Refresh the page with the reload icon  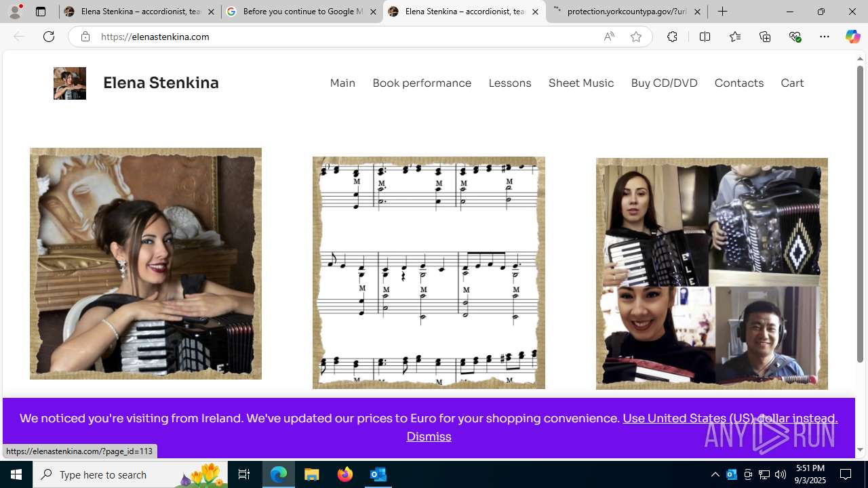tap(49, 37)
